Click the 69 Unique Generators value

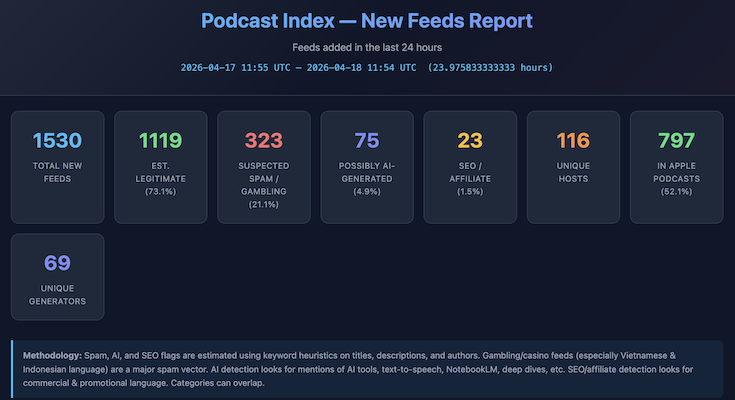coord(57,264)
